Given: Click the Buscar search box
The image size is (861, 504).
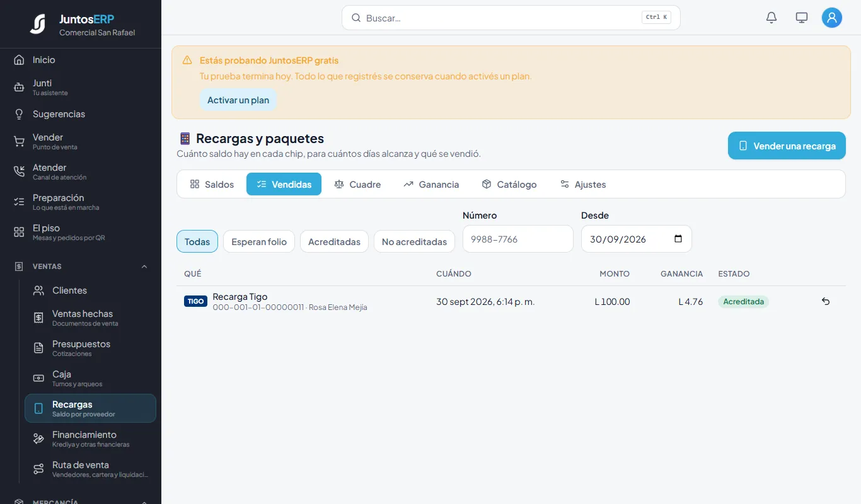Looking at the screenshot, I should [x=511, y=18].
